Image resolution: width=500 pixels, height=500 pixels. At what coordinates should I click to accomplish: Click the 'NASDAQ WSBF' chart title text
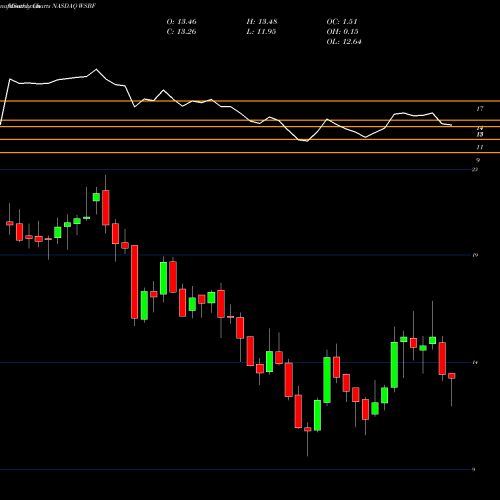pyautogui.click(x=74, y=6)
